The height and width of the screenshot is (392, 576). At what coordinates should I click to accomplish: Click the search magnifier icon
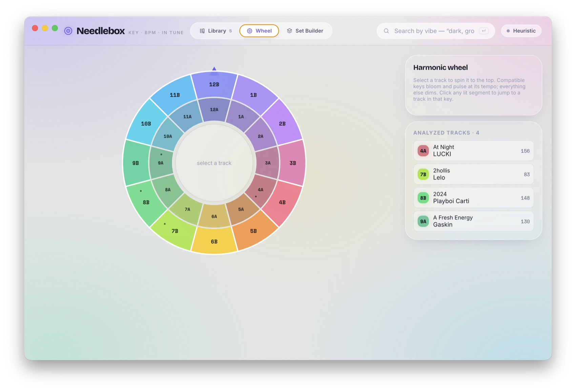pos(386,31)
